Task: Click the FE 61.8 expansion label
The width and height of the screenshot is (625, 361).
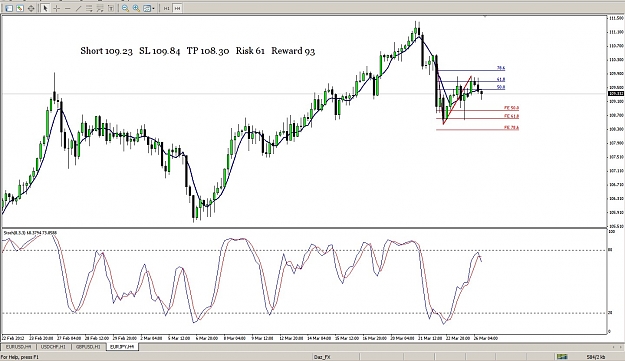Action: [x=511, y=116]
